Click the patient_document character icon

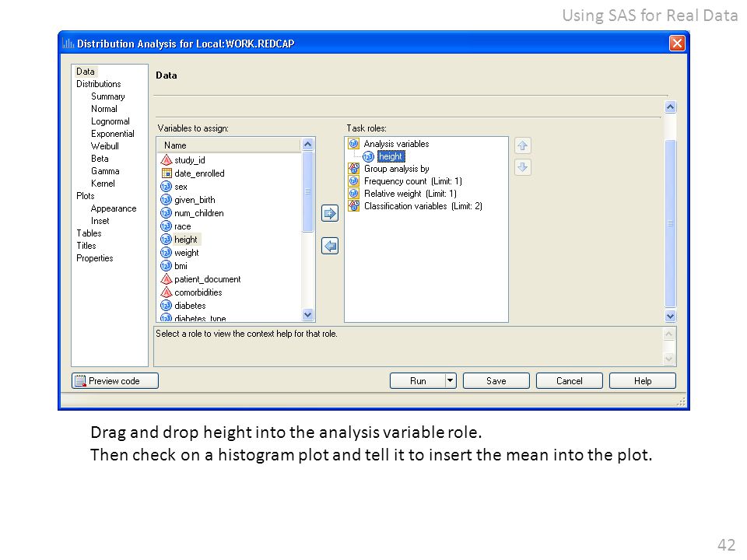click(x=166, y=279)
